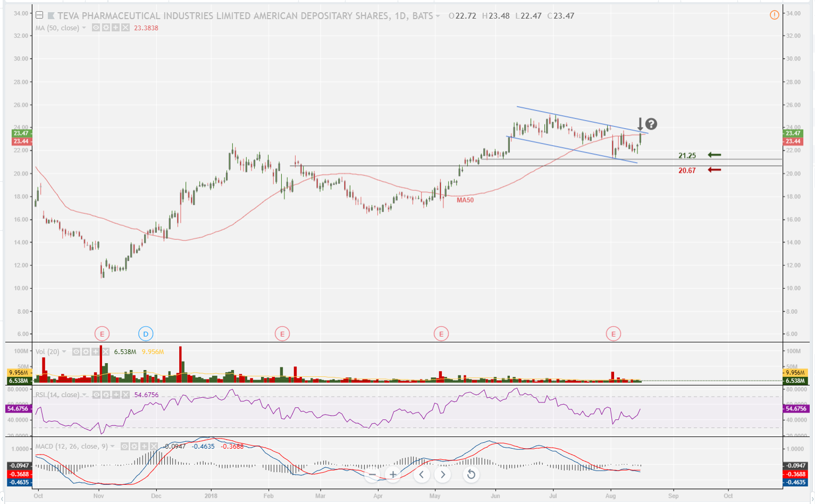Click the Vol value 6.538M in legend

[125, 351]
